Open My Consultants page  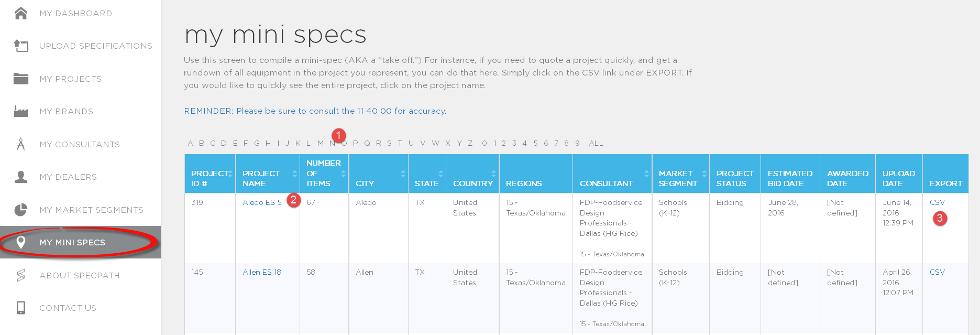80,144
